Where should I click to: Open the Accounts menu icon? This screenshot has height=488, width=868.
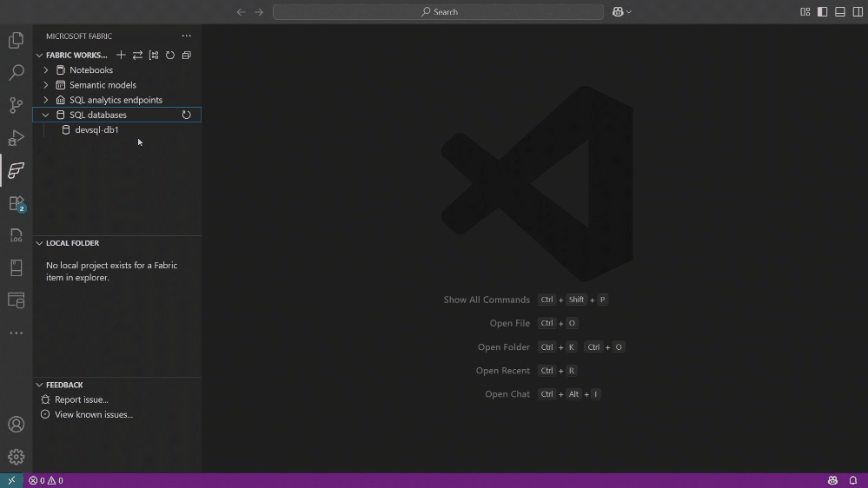16,425
